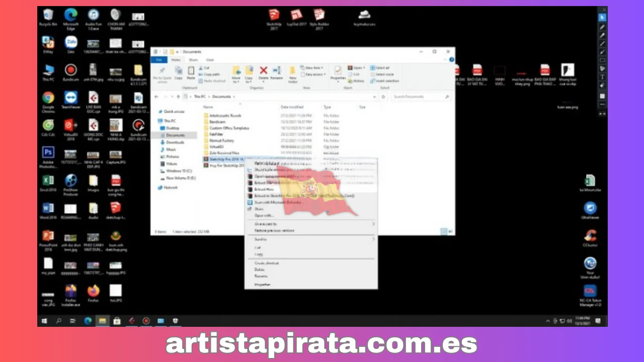Click the Copy icon in Clipboard group
This screenshot has width=644, height=362.
click(x=178, y=70)
